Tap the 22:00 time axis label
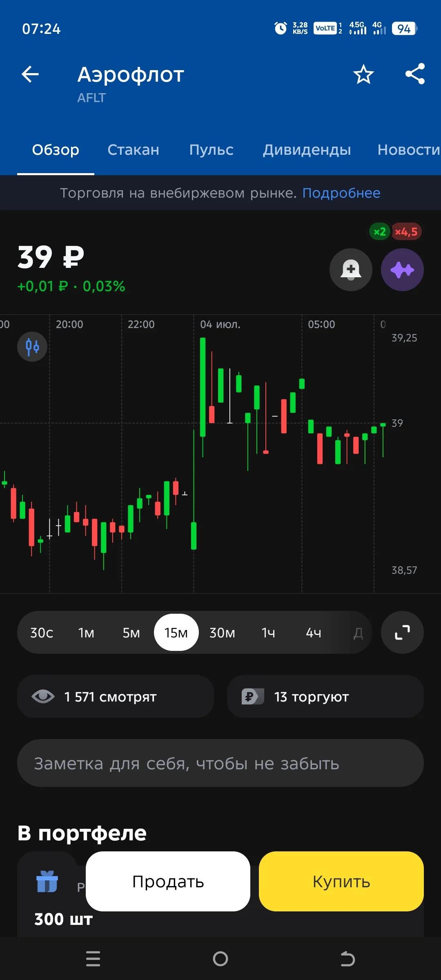This screenshot has height=980, width=441. 141,324
